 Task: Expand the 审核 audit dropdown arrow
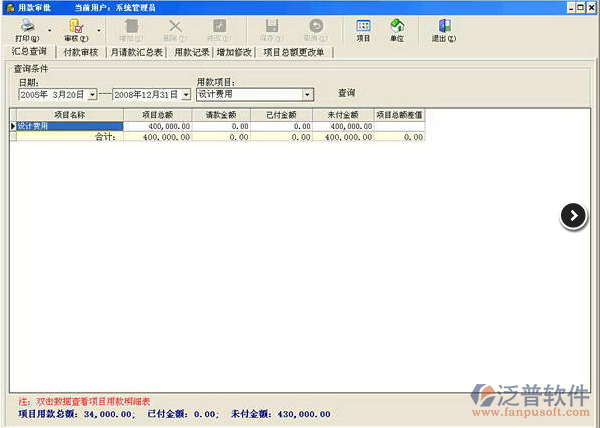point(99,30)
